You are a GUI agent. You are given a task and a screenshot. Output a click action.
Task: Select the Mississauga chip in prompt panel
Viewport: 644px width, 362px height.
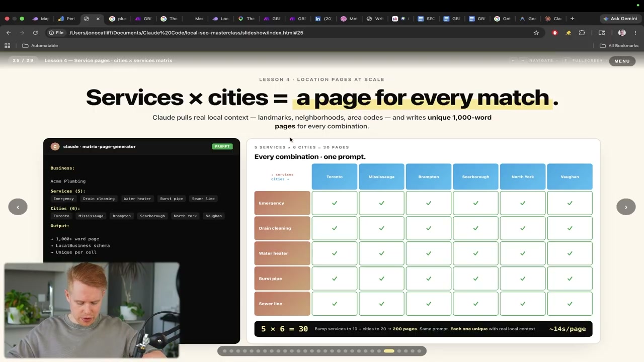pyautogui.click(x=91, y=216)
